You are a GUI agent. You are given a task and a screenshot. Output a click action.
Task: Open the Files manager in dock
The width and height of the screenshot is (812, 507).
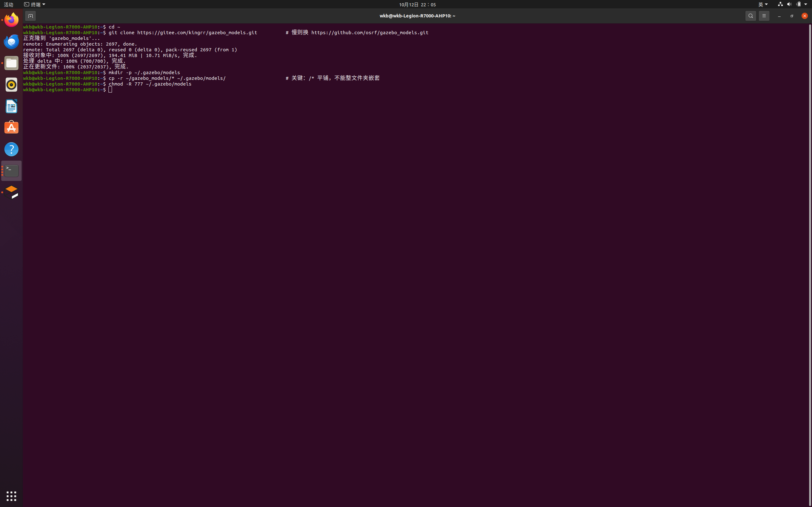tap(11, 63)
